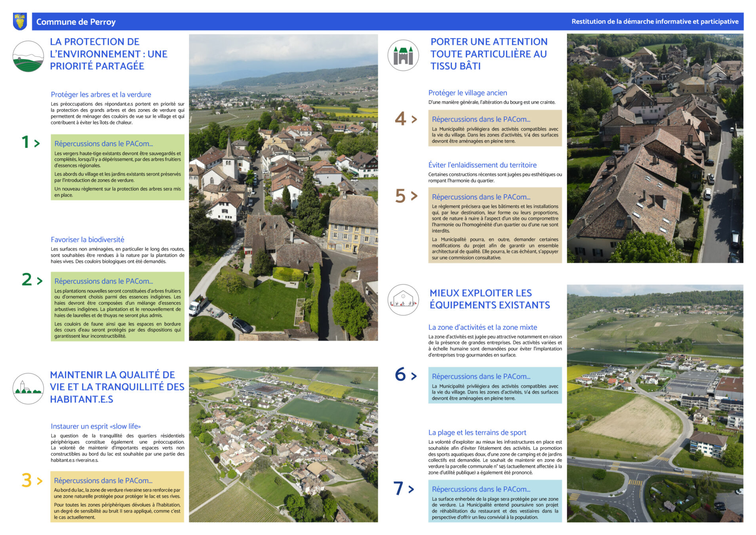Click paragraph 'La surface enherbée de la plage'
Viewport: 756px width, 535px height.
pos(495,508)
